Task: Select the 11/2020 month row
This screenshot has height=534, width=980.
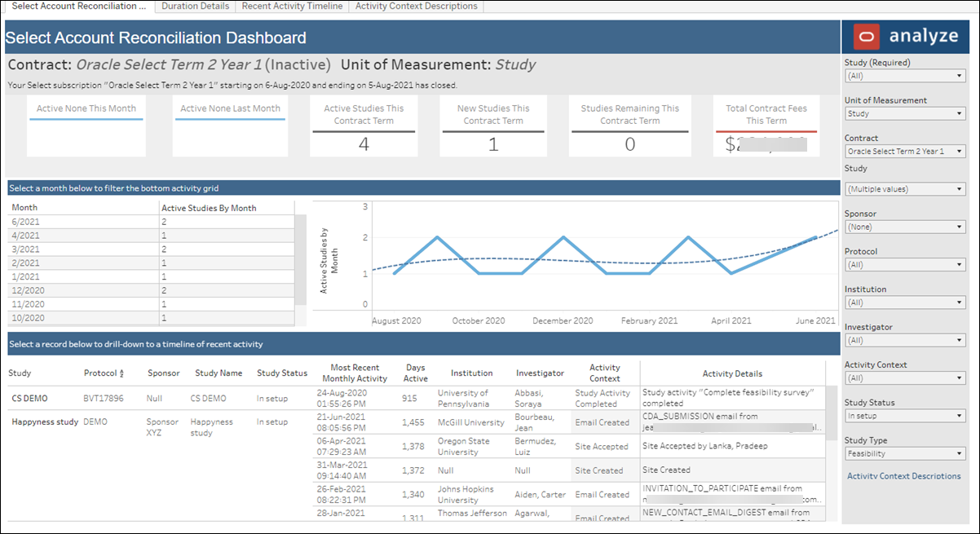Action: (x=151, y=304)
